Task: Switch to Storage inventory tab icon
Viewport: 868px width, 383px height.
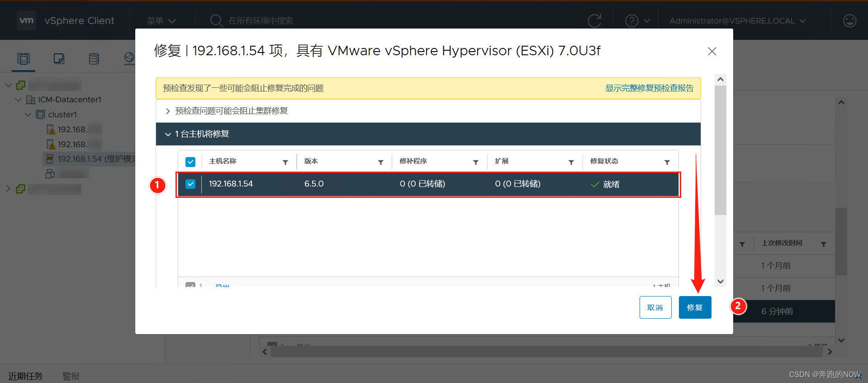Action: pyautogui.click(x=94, y=58)
